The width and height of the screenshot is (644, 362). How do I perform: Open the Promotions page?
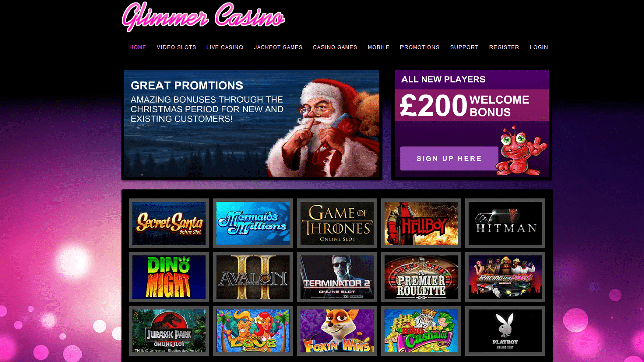click(420, 47)
